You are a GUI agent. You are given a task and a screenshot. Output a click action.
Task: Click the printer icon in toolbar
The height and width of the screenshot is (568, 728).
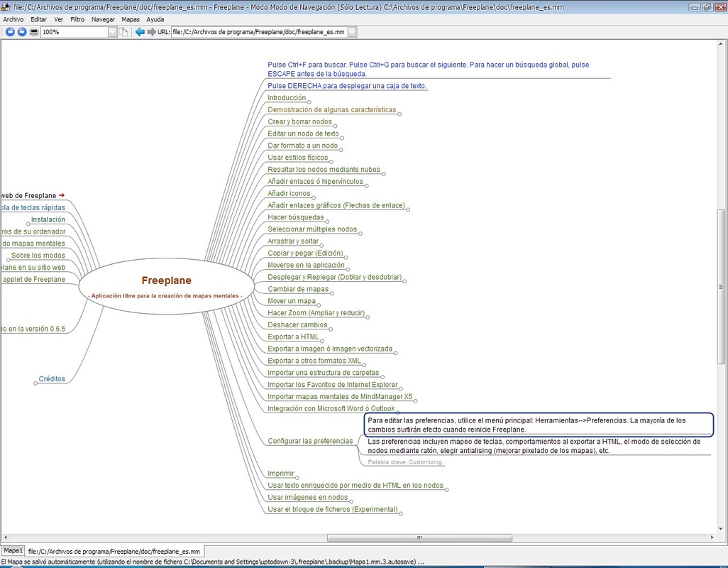[34, 32]
